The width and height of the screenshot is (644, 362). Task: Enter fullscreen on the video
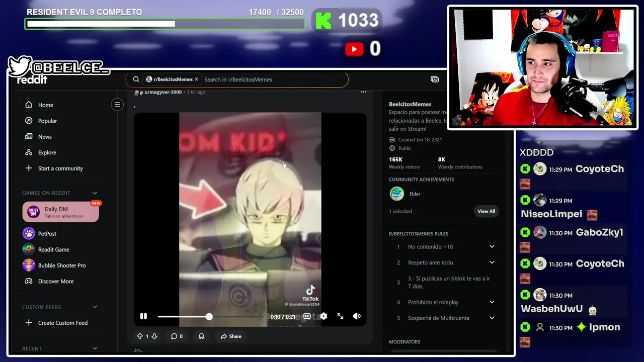tap(340, 316)
